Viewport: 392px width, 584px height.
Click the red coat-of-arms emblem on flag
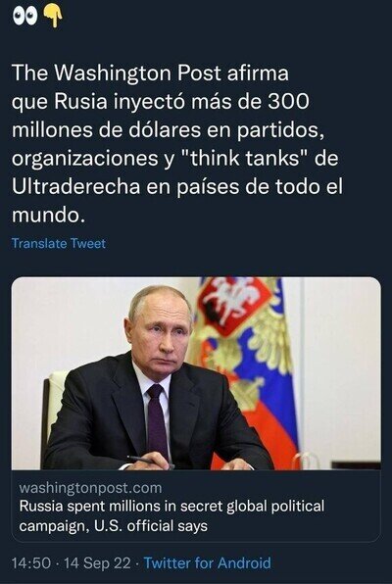[233, 305]
